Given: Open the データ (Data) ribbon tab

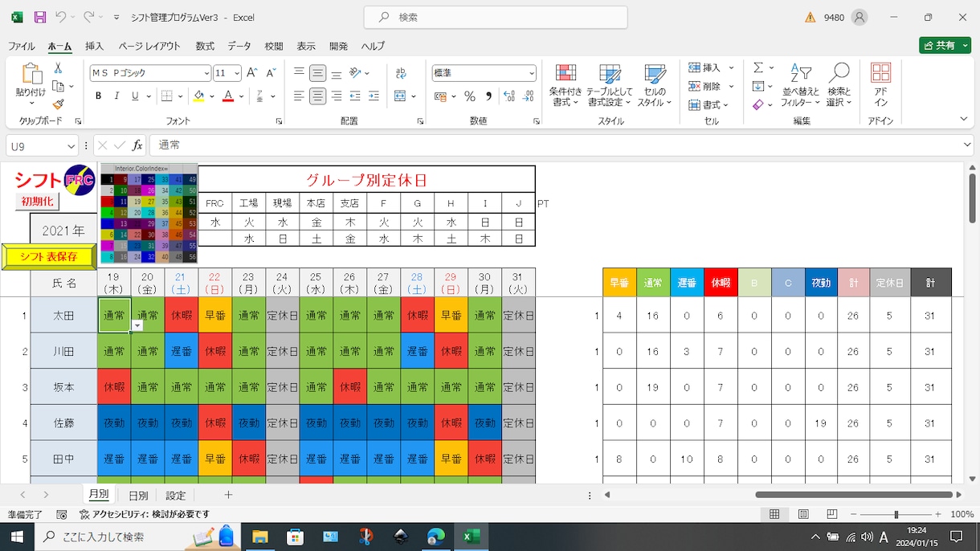Looking at the screenshot, I should pyautogui.click(x=239, y=46).
